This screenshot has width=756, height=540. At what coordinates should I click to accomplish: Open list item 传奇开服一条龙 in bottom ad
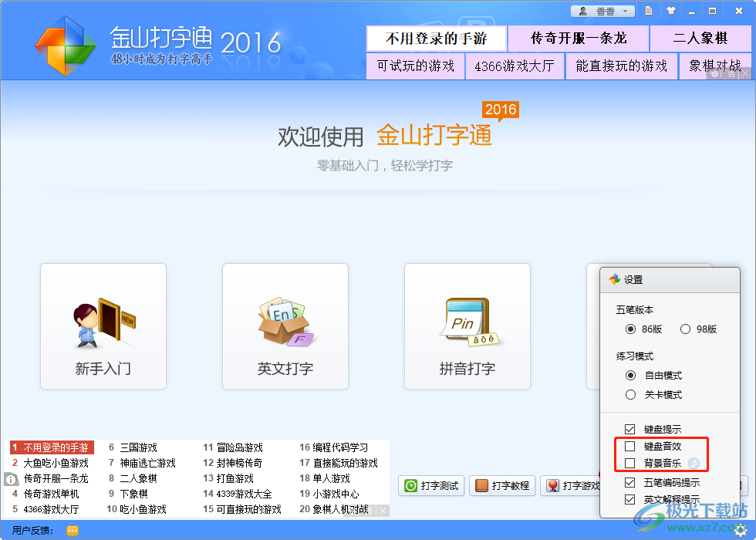click(56, 478)
